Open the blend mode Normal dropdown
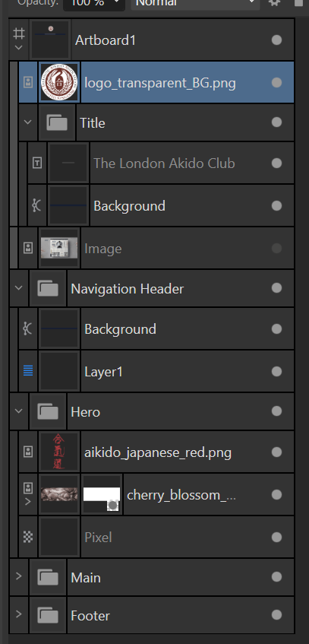 coord(195,3)
